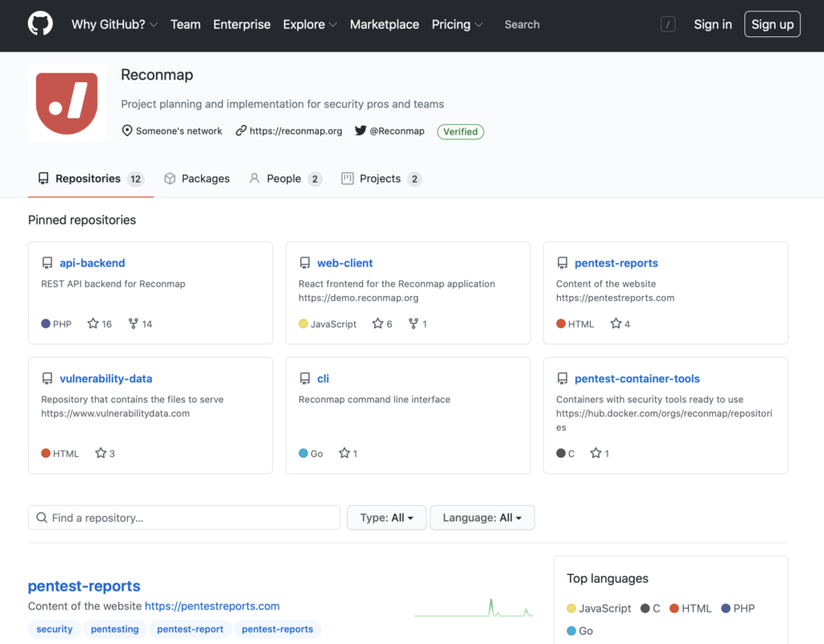Open stargazers of api-backend (16 stars)
The width and height of the screenshot is (824, 644).
(x=100, y=324)
